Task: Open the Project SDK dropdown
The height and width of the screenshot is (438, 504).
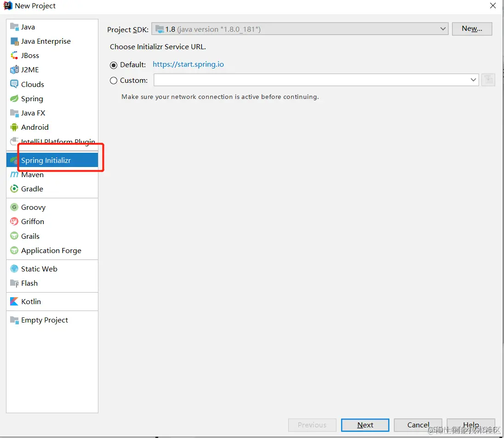Action: 299,29
